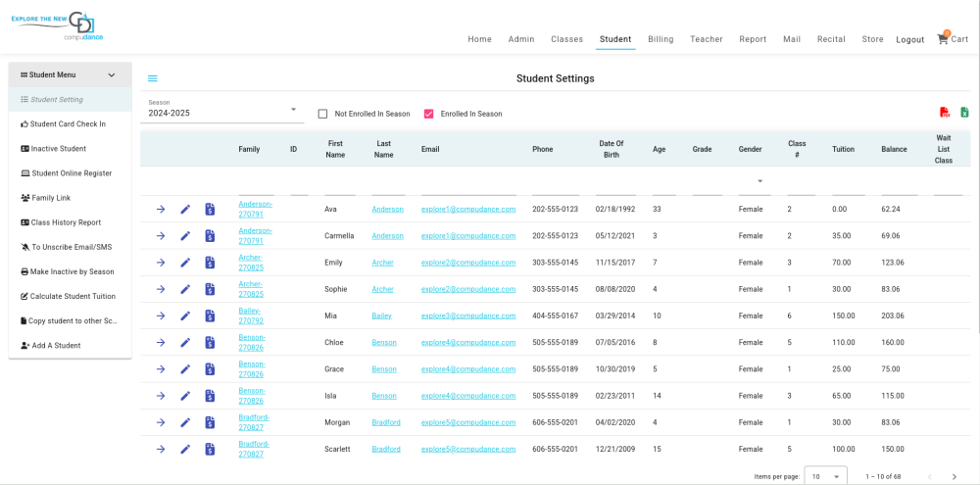Click the pencil edit icon for Ava Anderson
Viewport: 980px width, 485px height.
(185, 210)
